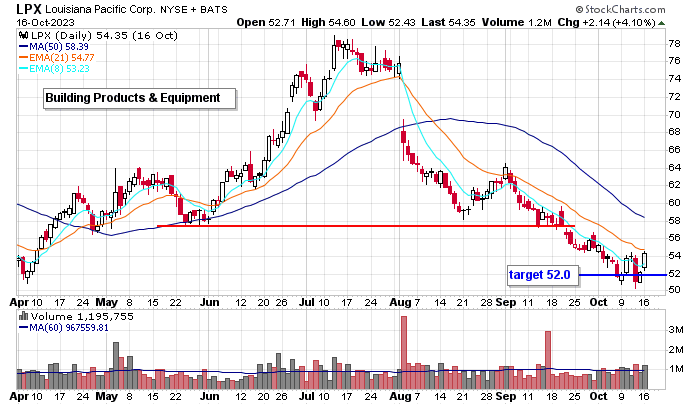Click the candlestick icon beside LPX (Daily)
The image size is (700, 405).
click(24, 36)
